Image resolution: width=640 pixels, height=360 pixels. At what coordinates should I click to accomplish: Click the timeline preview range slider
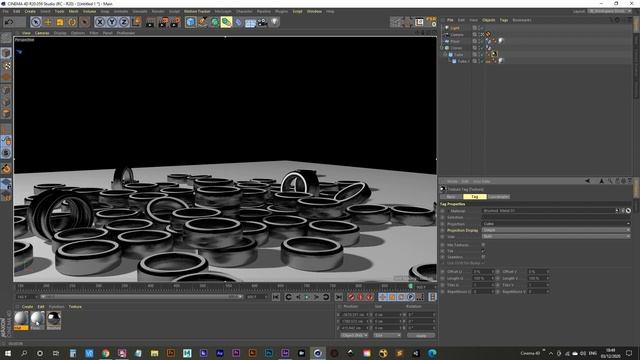click(142, 297)
